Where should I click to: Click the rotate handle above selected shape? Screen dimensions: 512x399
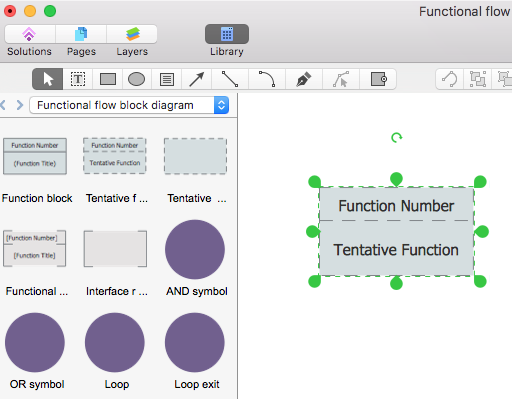click(396, 137)
